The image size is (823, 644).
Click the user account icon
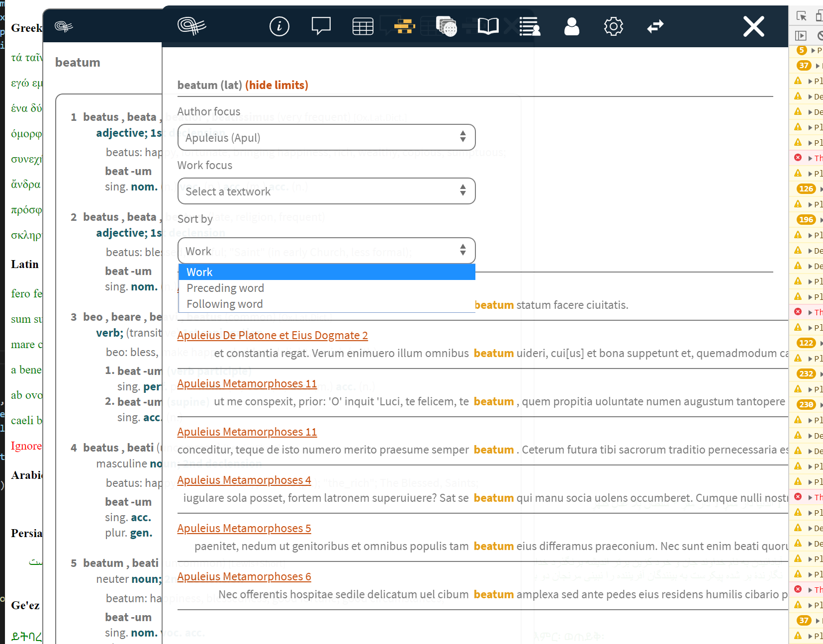click(x=571, y=26)
